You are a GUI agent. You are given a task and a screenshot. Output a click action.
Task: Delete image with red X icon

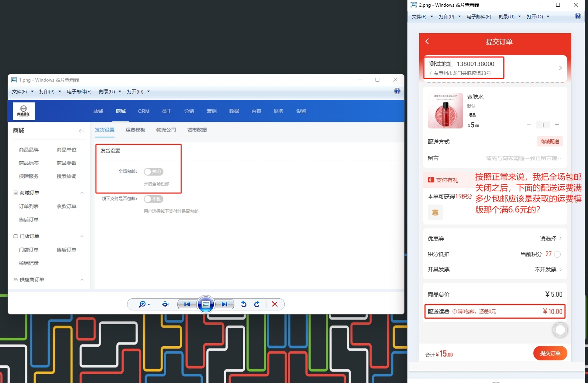pos(275,305)
